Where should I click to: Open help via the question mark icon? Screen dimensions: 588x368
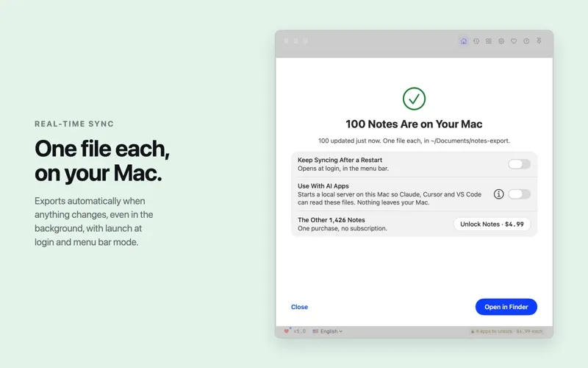coord(526,41)
